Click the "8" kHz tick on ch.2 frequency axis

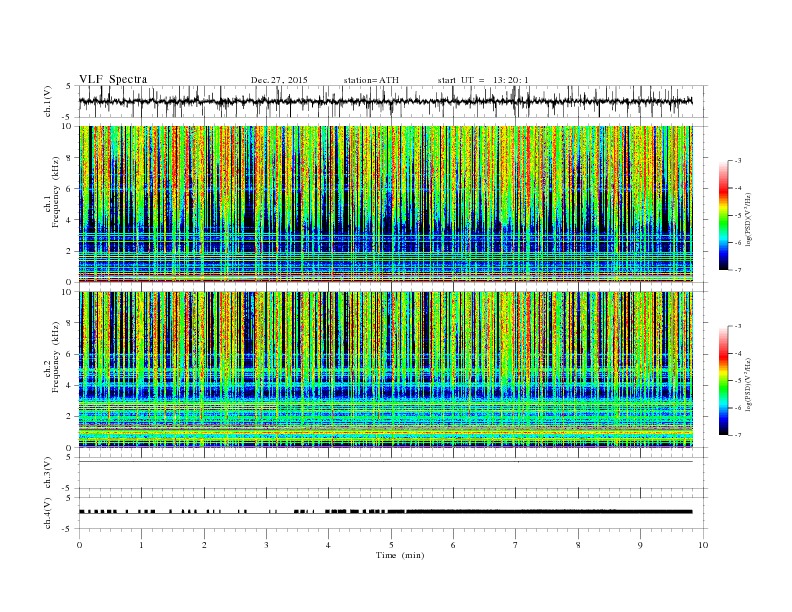tap(70, 323)
